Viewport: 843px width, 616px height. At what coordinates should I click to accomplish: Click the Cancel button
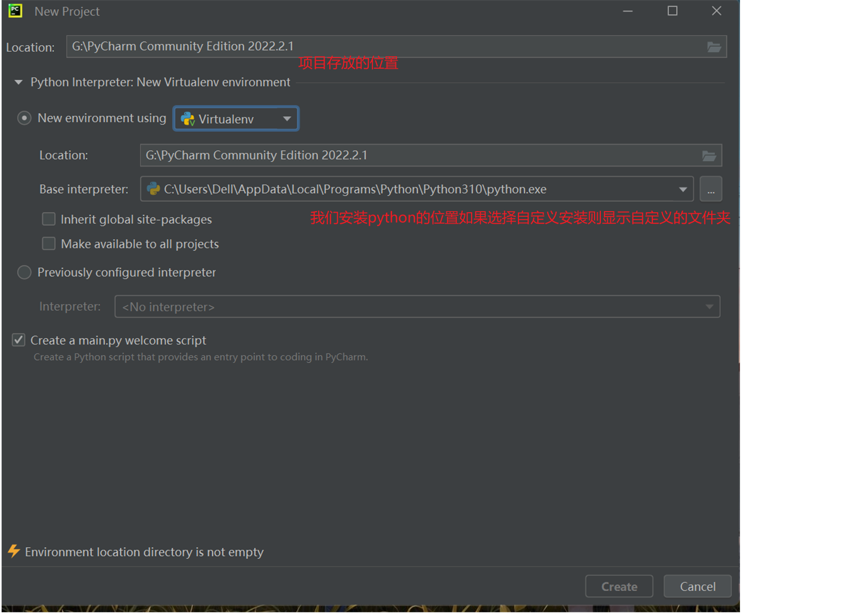point(697,586)
